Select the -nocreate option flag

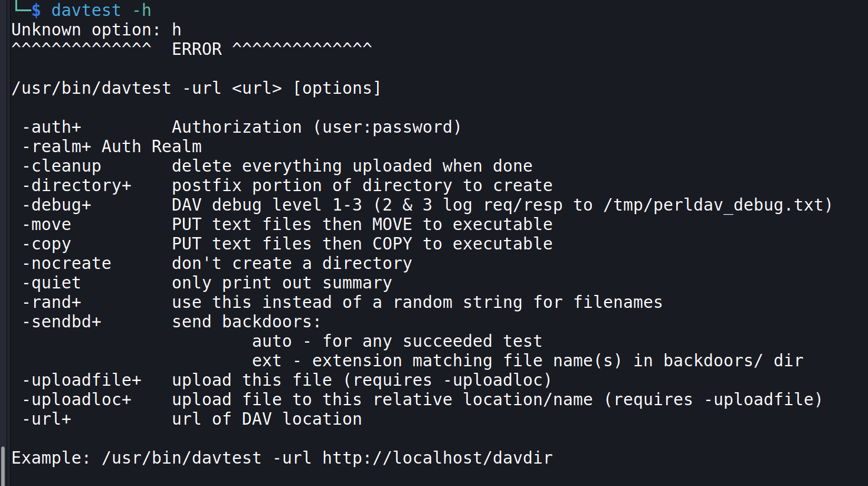(67, 264)
